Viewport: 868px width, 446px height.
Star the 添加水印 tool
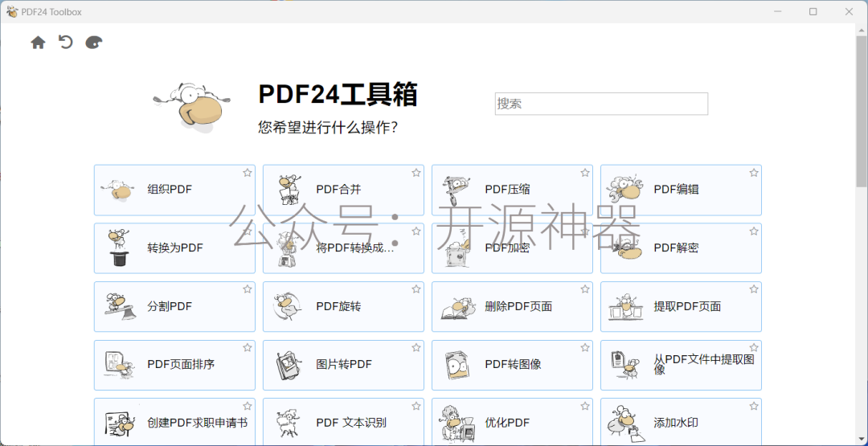point(754,407)
